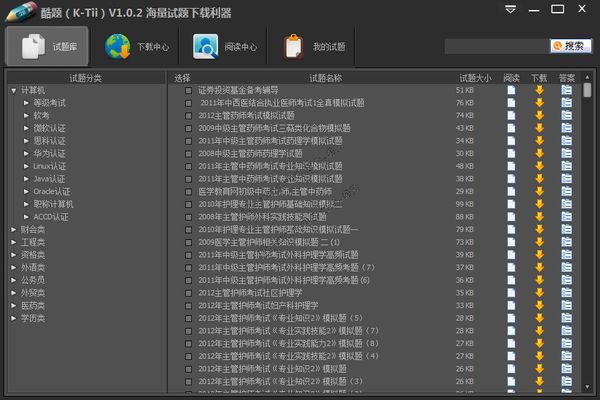Download 证券投资基金备考辅导 via arrow icon
Screen dimensions: 600x400
pos(540,90)
